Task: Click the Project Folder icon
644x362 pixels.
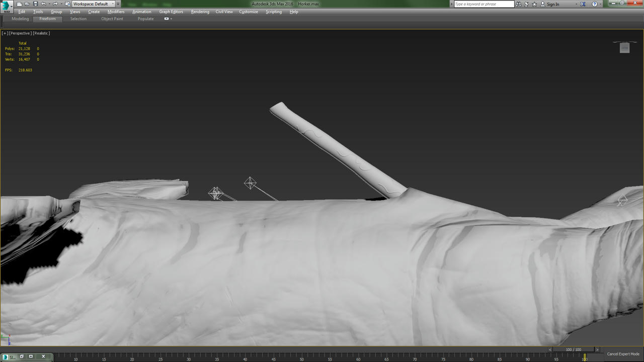Action: point(67,4)
